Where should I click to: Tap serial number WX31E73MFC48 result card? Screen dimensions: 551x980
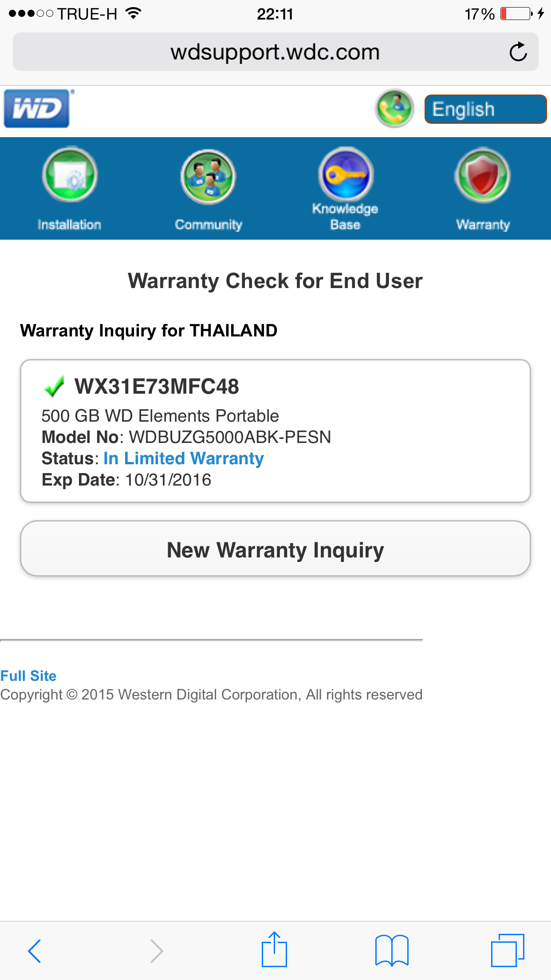[x=275, y=431]
